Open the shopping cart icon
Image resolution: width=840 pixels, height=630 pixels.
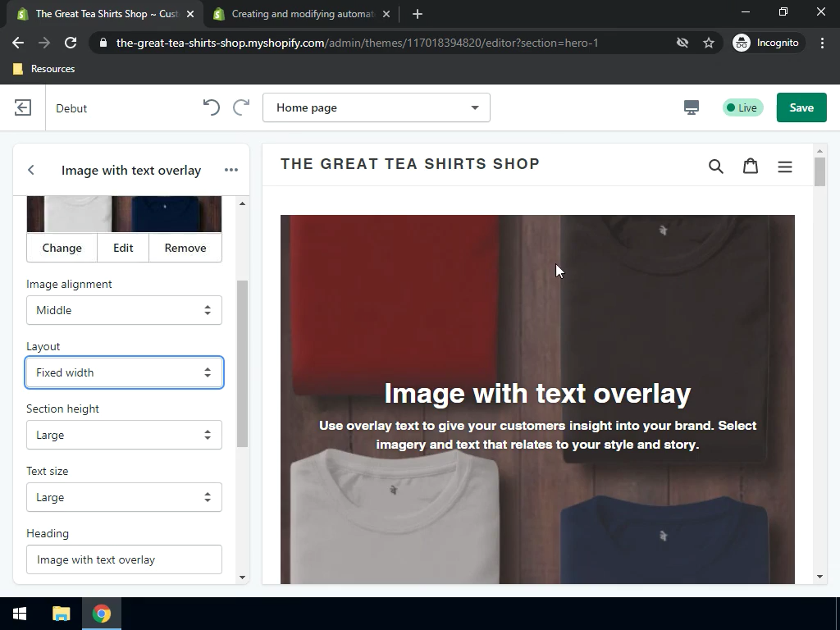pyautogui.click(x=750, y=167)
